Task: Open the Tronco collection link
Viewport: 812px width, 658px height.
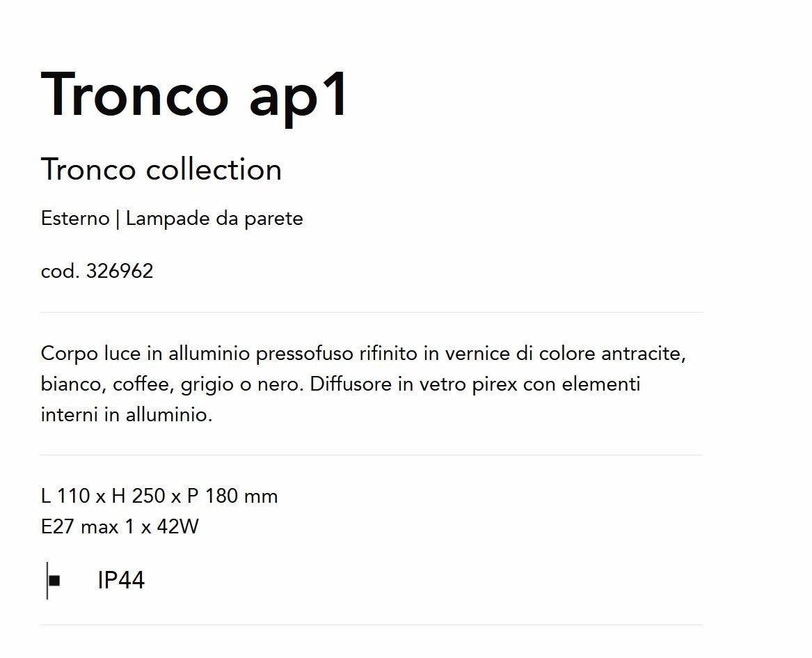Action: (161, 169)
